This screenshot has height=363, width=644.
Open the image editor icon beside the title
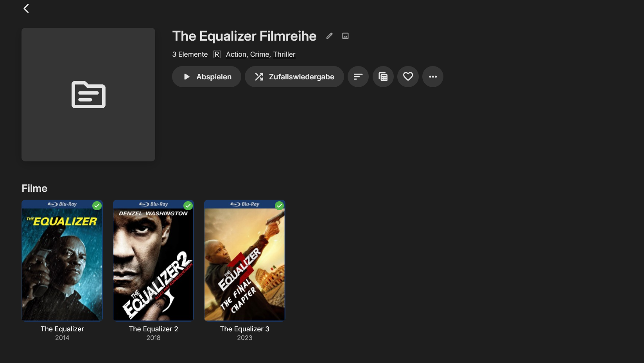point(345,36)
